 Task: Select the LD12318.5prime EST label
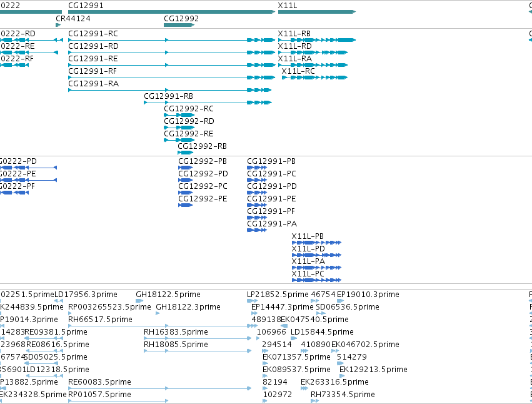click(58, 370)
